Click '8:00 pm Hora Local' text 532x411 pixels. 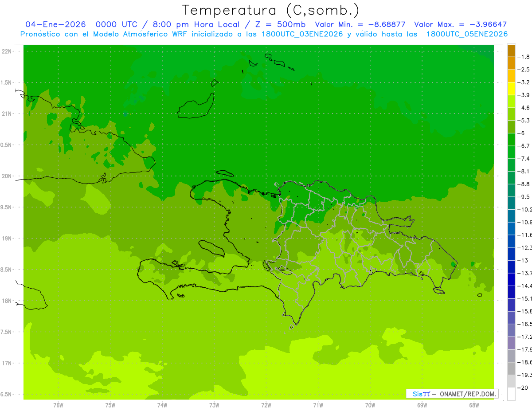tap(196, 24)
